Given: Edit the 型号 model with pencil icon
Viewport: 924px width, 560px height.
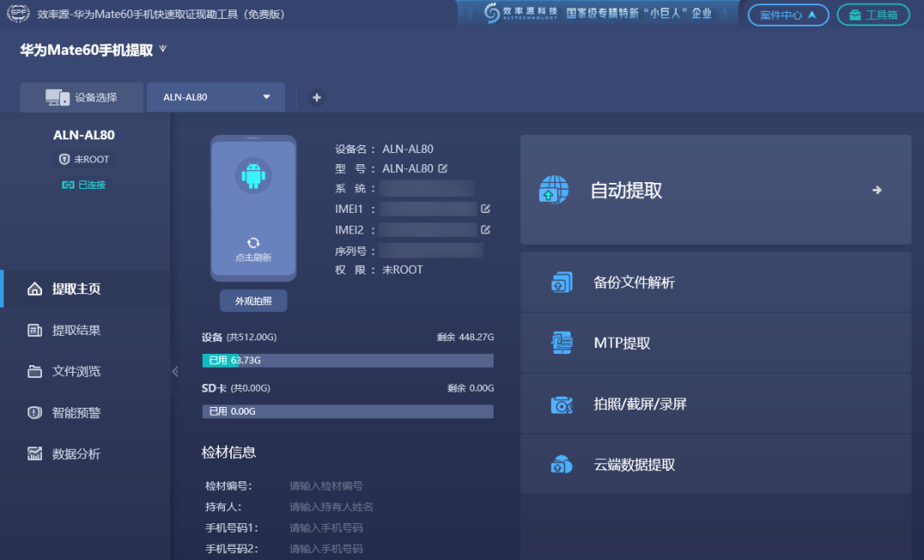Looking at the screenshot, I should point(442,168).
